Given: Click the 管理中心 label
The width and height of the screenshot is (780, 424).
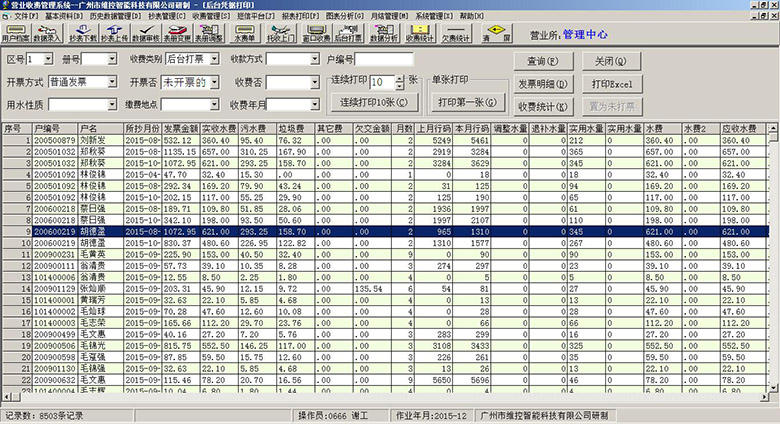Looking at the screenshot, I should [x=585, y=34].
